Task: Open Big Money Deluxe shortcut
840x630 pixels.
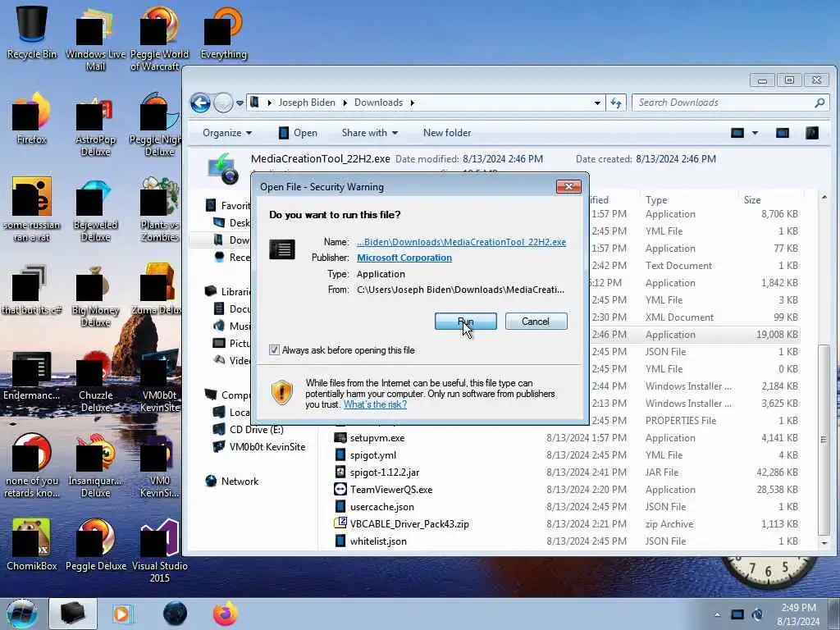Action: [x=95, y=295]
